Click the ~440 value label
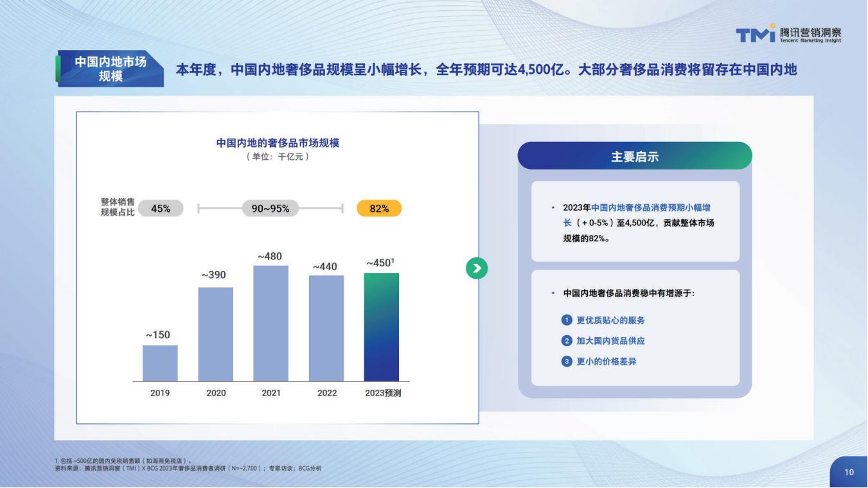 (325, 266)
